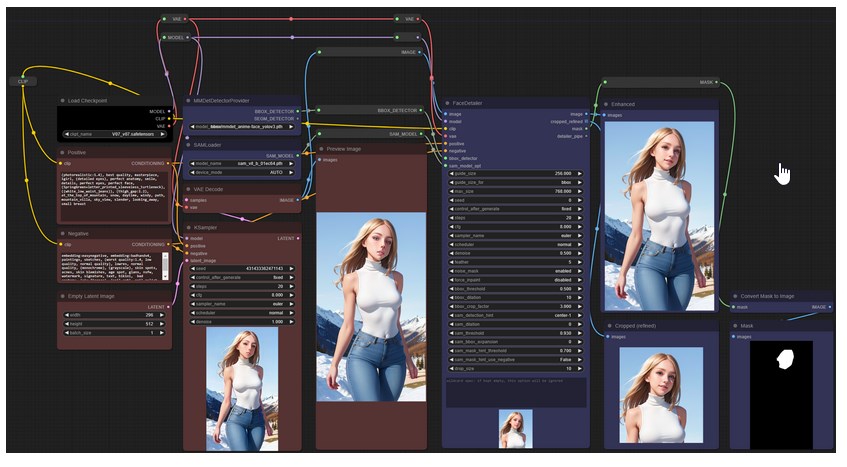
Task: Select the IMAGE reroute node at top center
Action: [370, 52]
